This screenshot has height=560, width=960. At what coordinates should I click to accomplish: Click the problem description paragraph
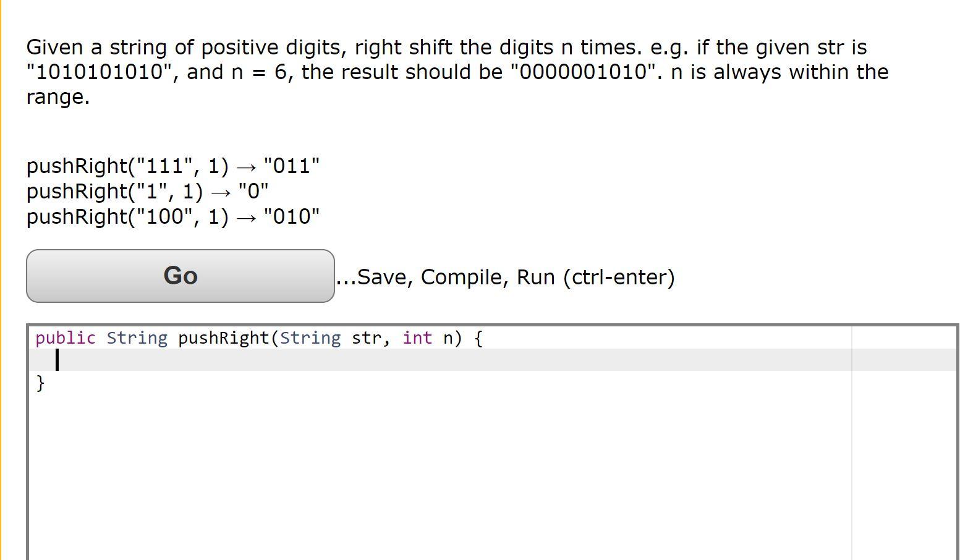click(433, 71)
